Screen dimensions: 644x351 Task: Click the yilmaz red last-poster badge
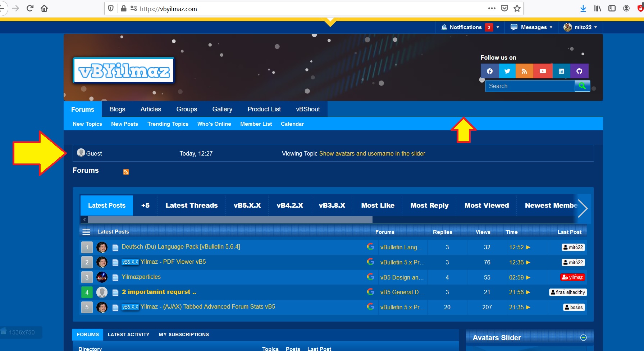click(572, 277)
